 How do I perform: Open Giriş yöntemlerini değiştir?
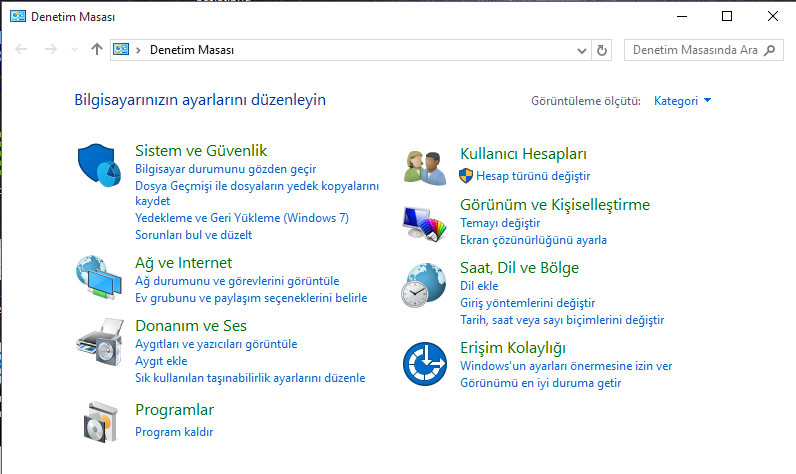tap(527, 303)
